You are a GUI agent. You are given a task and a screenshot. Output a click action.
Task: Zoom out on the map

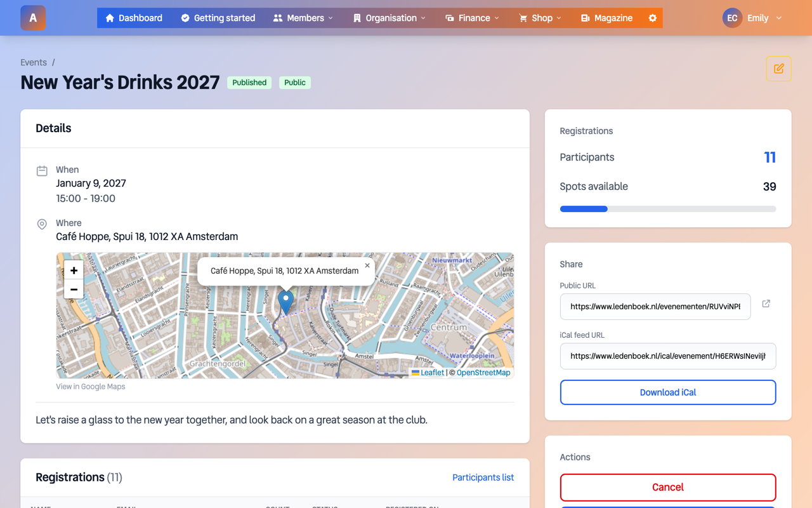click(74, 290)
